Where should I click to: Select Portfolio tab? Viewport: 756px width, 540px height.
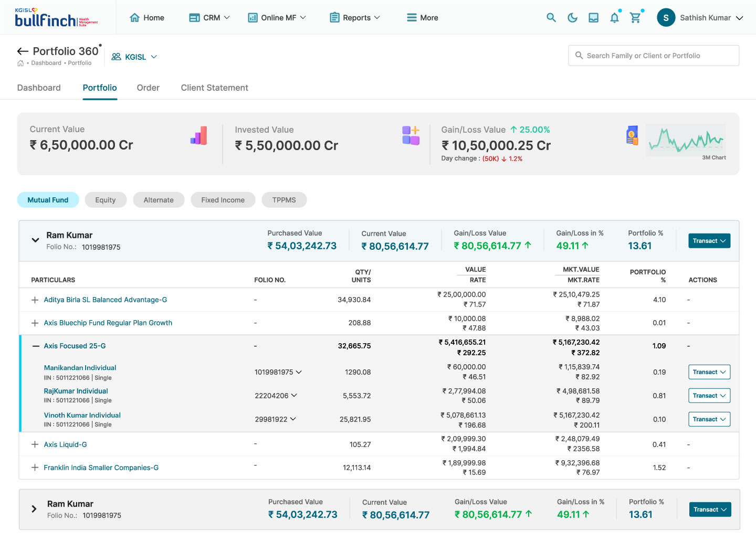(100, 88)
